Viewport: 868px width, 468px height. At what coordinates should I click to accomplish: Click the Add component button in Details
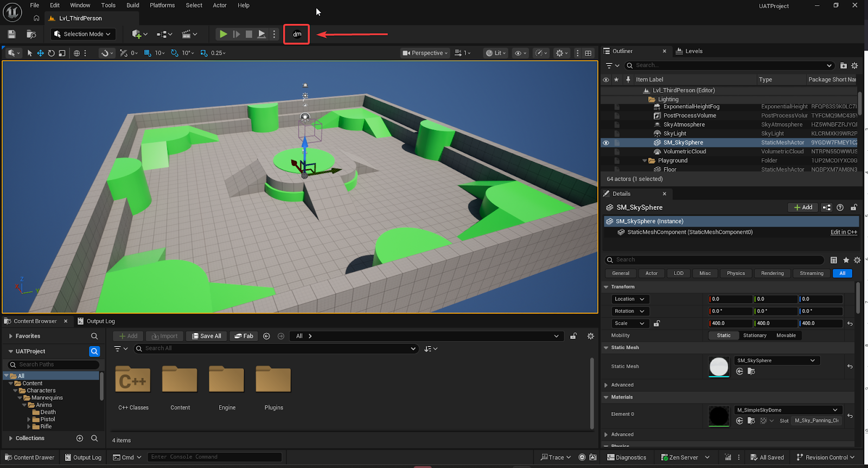click(x=803, y=208)
